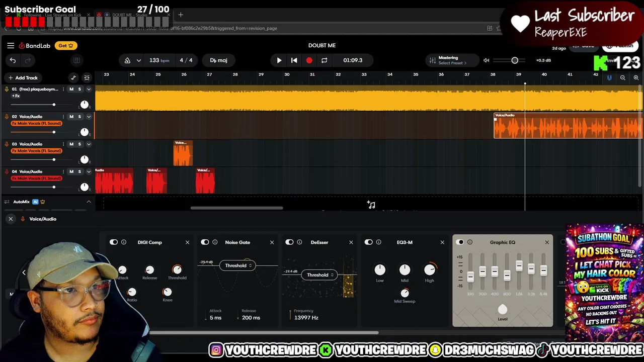Toggle the snap to grid magnet icon
This screenshot has width=644, height=362.
(609, 78)
